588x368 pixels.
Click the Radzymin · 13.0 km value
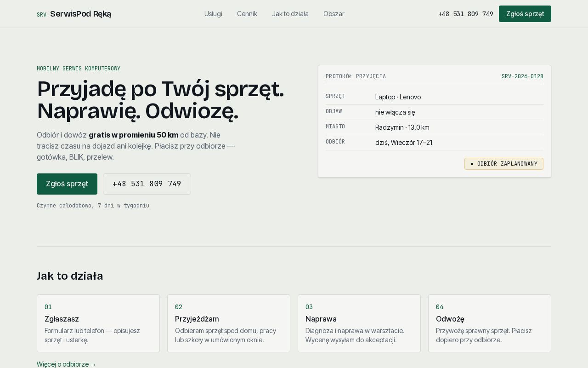tap(402, 127)
